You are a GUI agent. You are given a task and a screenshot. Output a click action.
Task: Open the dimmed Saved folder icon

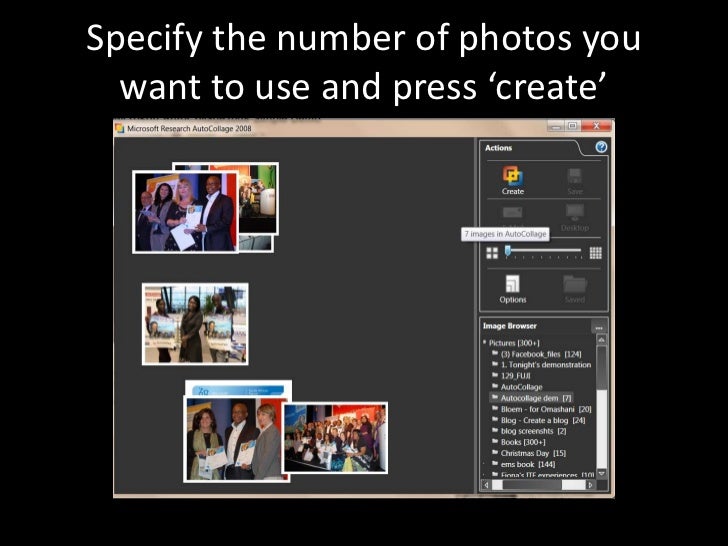(575, 284)
